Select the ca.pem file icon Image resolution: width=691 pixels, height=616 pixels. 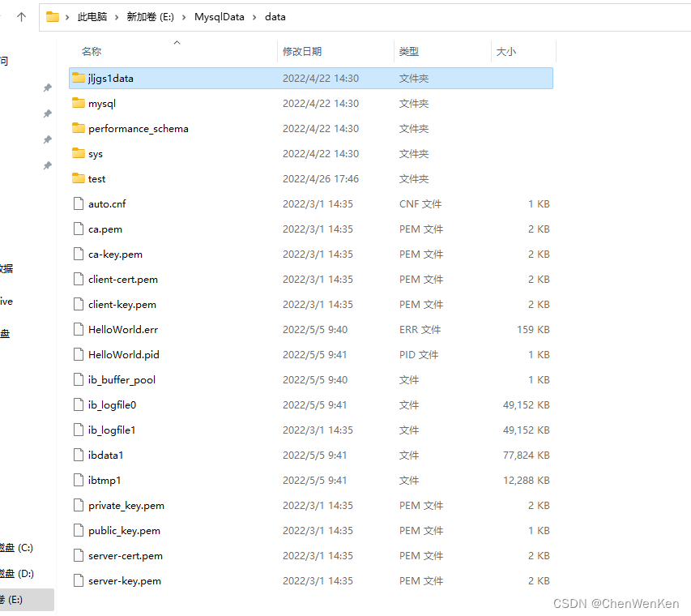coord(79,229)
